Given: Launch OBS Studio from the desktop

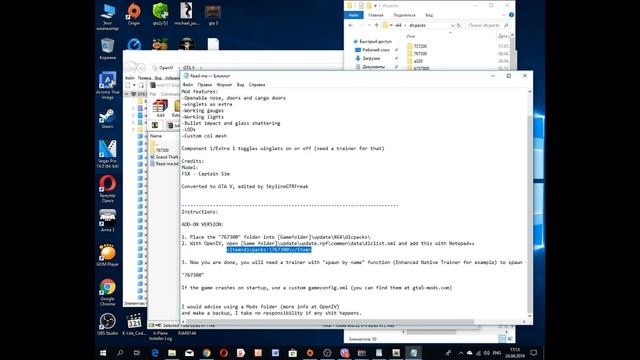Looking at the screenshot, I should 107,324.
